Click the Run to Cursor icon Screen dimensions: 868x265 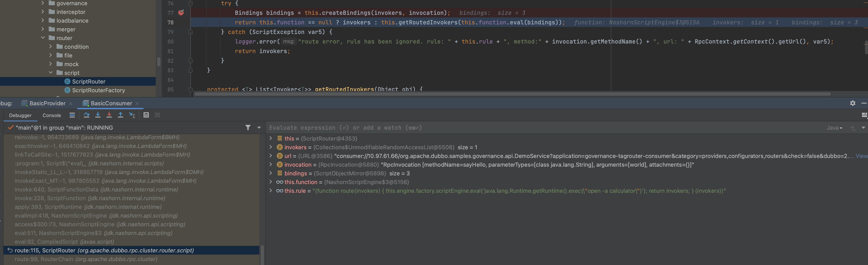[132, 115]
